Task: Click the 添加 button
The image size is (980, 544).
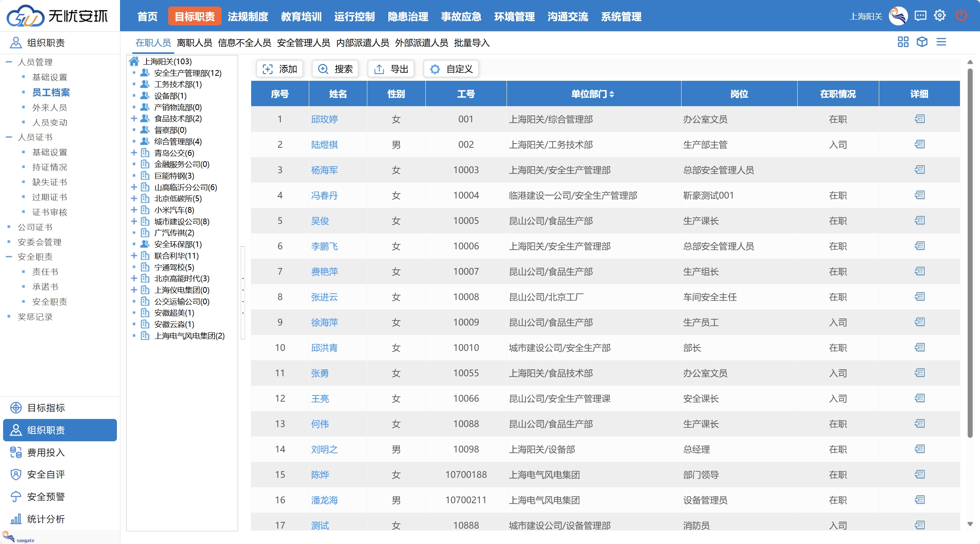Action: 280,69
